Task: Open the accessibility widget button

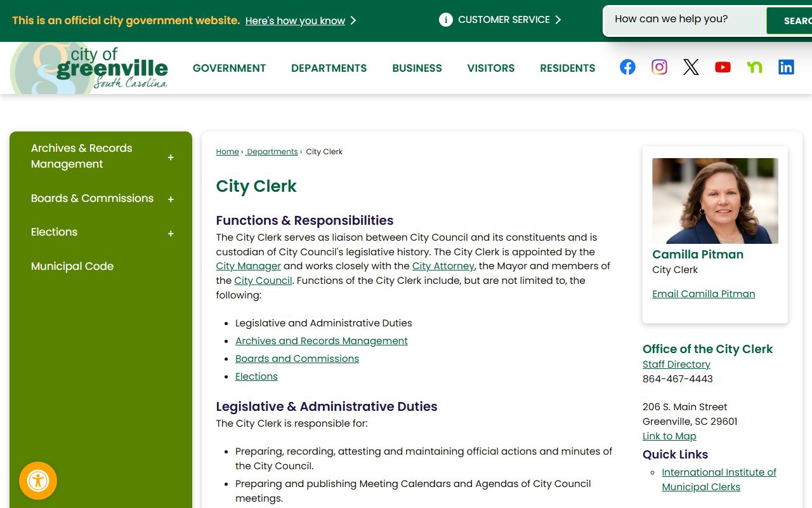Action: pyautogui.click(x=38, y=481)
